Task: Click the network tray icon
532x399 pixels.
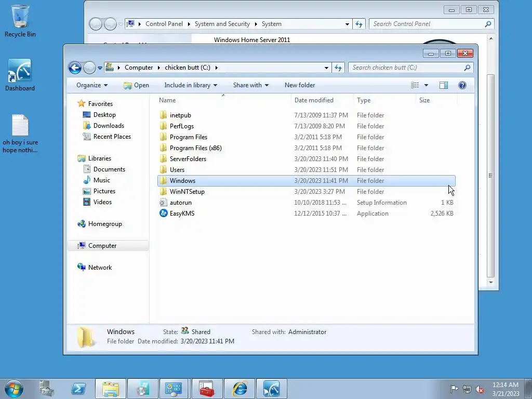Action: point(467,389)
